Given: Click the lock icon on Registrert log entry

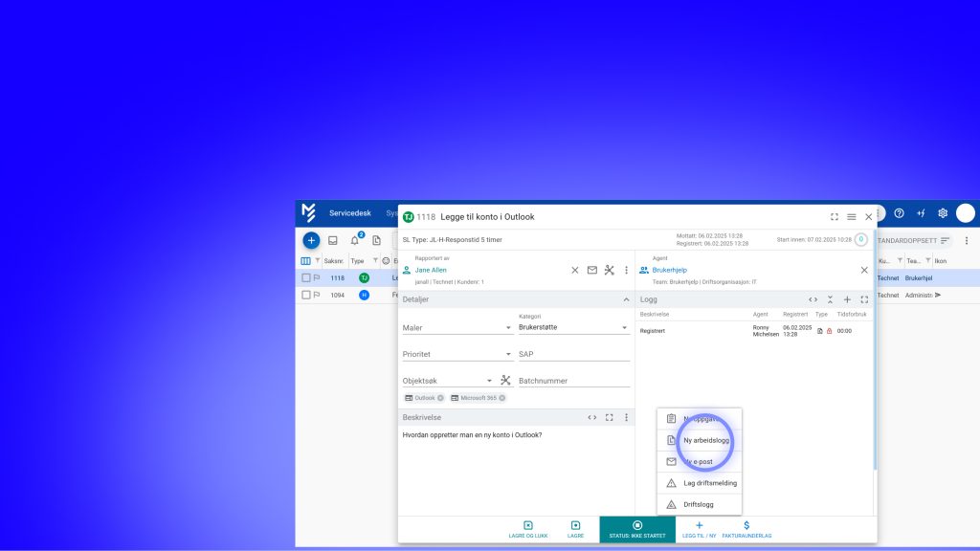Looking at the screenshot, I should tap(830, 331).
